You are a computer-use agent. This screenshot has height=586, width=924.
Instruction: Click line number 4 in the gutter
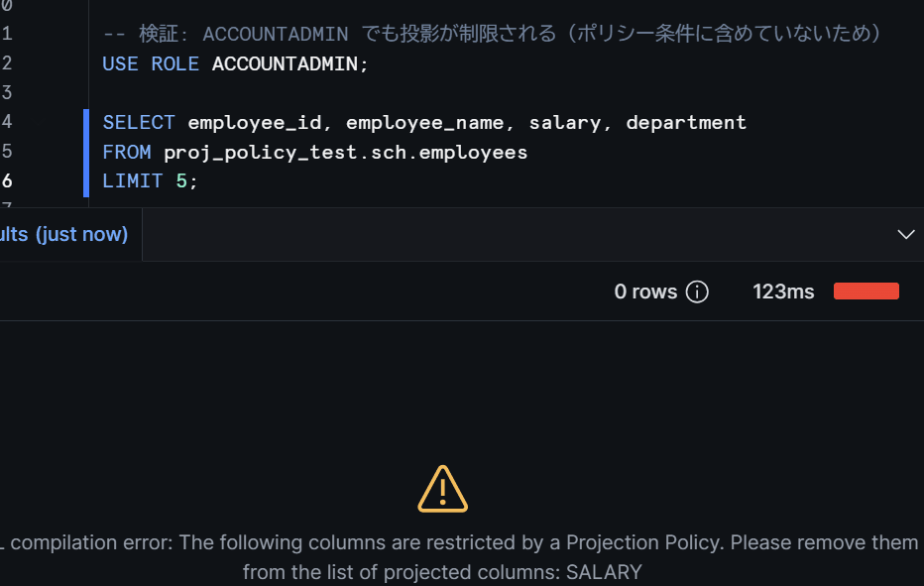tap(7, 121)
